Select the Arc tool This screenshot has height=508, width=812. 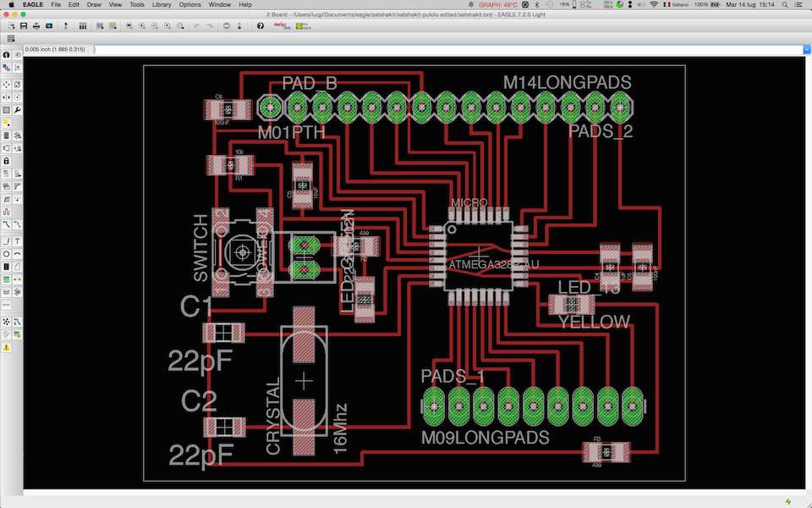17,254
